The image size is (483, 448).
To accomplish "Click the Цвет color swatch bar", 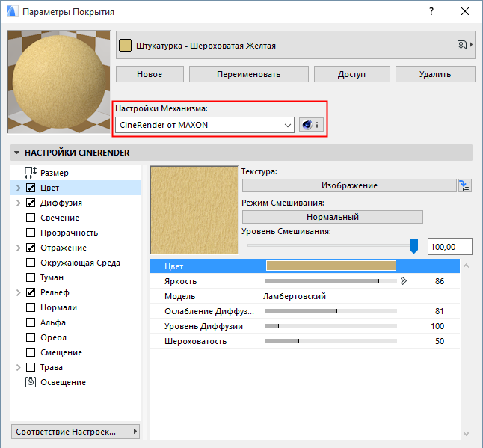I will 331,266.
